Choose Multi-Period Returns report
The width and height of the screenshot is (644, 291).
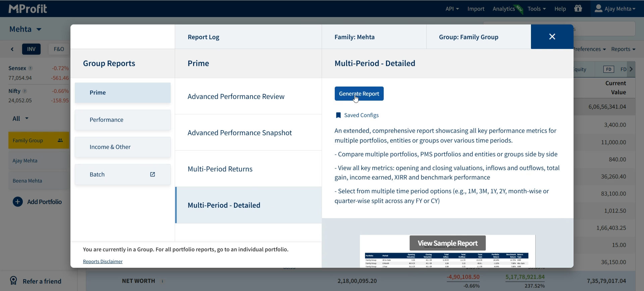pyautogui.click(x=248, y=169)
